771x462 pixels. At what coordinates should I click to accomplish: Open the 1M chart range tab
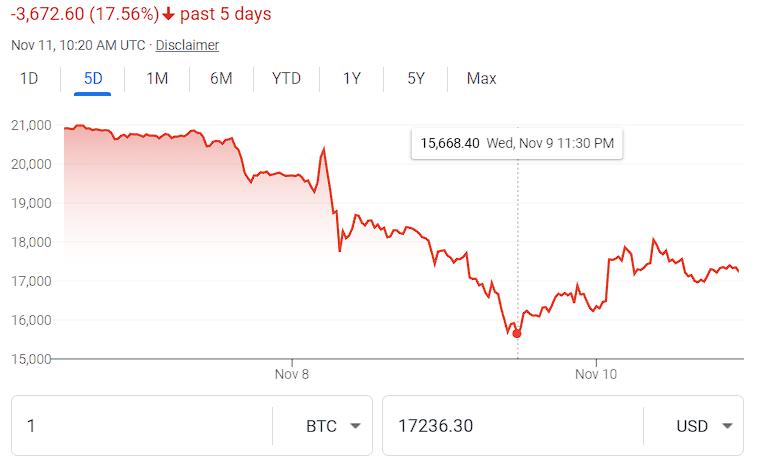[x=157, y=79]
